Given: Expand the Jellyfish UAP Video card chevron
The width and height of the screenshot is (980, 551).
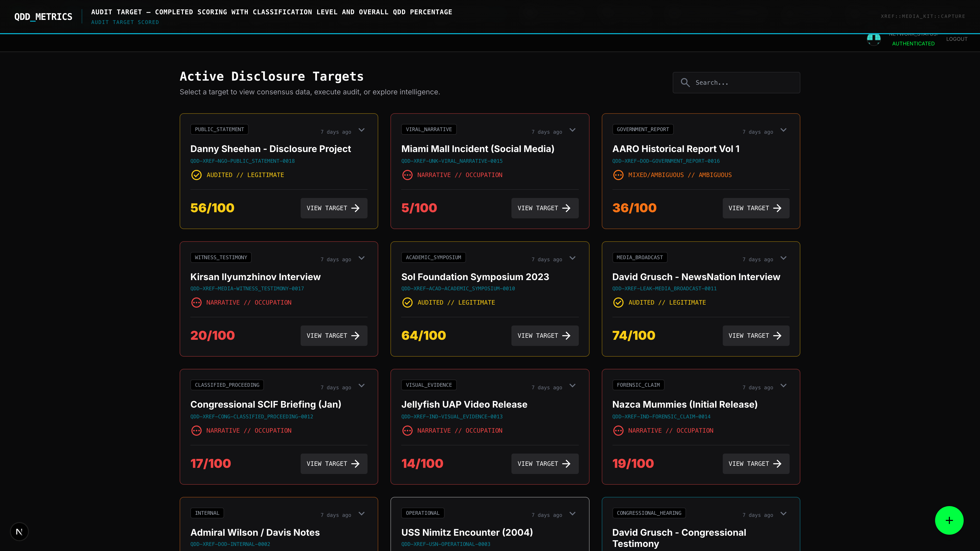Looking at the screenshot, I should tap(572, 386).
